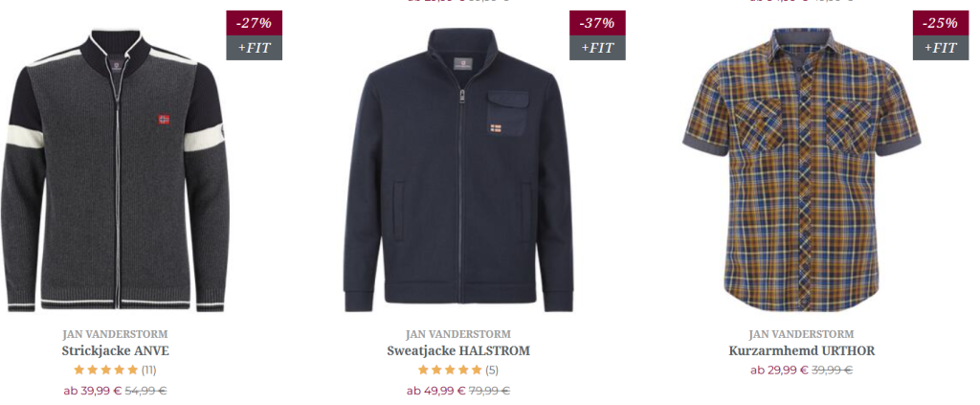Open the (11) reviews count link

click(148, 370)
